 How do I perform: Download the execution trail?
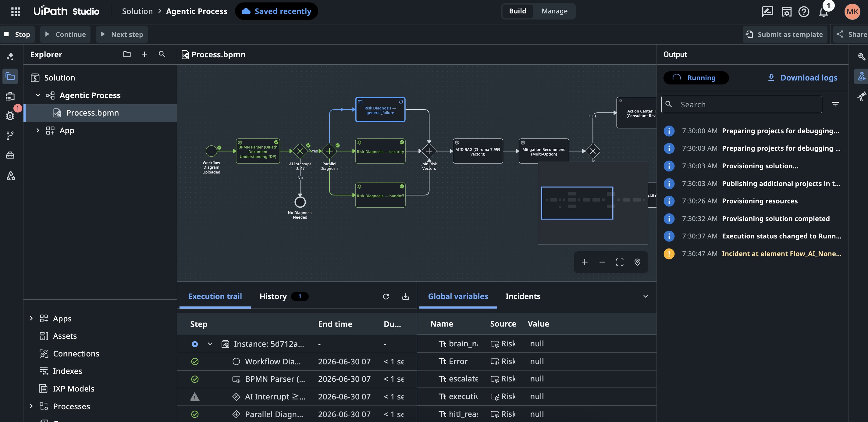coord(405,296)
